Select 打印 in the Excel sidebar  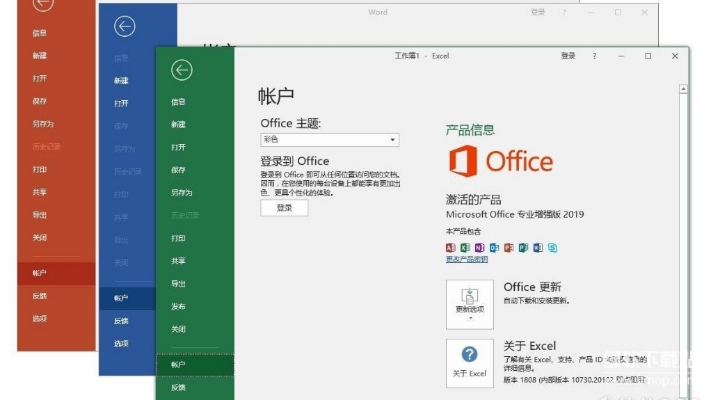[x=178, y=238]
